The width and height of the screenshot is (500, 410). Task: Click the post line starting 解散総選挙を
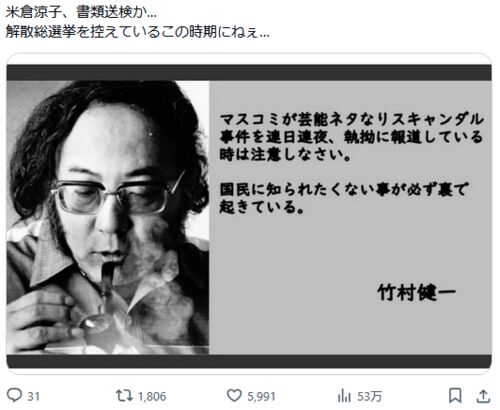coord(137,32)
